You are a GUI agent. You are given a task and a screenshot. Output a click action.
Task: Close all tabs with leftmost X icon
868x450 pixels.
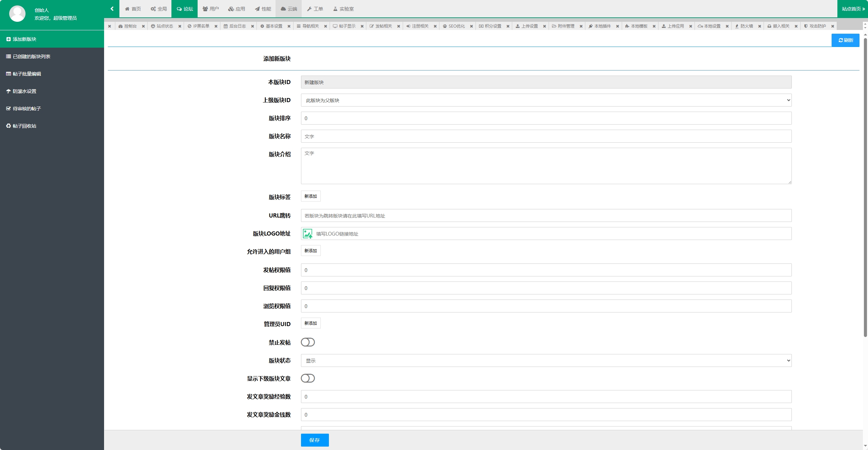[x=110, y=26]
